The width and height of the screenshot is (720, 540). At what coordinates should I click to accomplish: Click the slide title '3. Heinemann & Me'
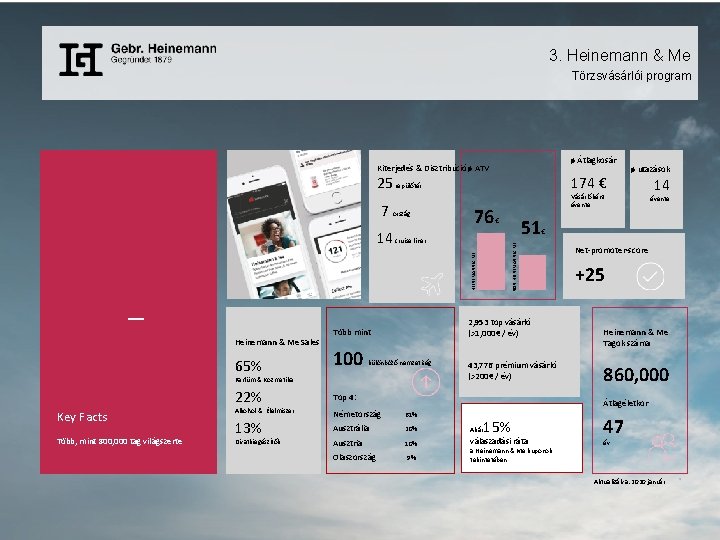(619, 55)
